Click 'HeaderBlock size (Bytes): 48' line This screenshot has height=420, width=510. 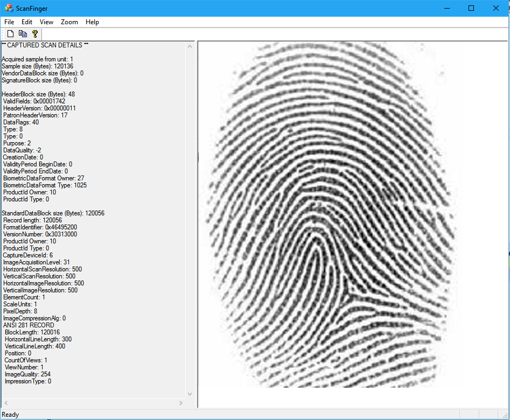tap(38, 94)
